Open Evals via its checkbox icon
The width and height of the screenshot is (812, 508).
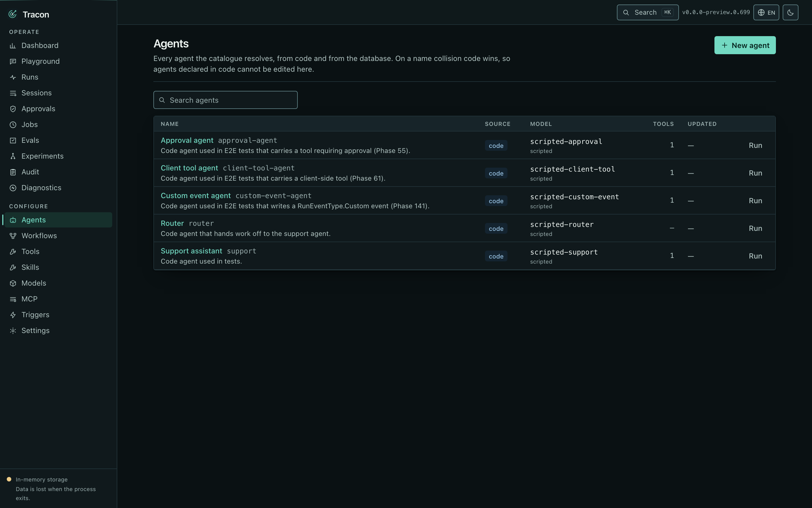pos(13,141)
